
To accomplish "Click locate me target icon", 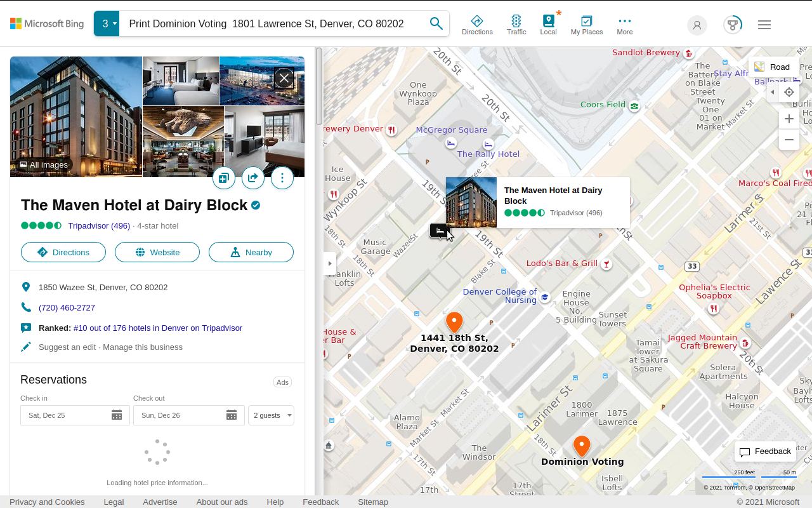I will [x=789, y=92].
